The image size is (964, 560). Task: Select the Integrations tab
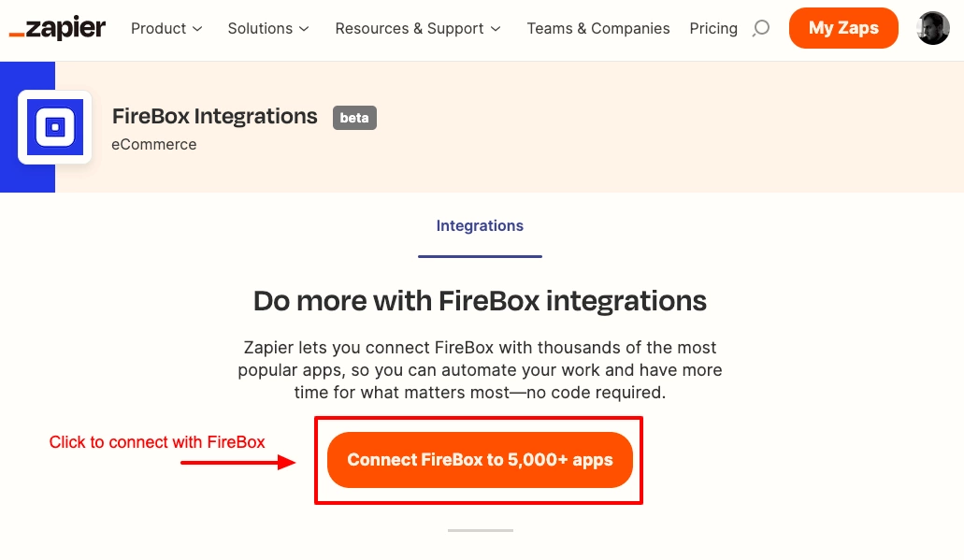pos(481,225)
